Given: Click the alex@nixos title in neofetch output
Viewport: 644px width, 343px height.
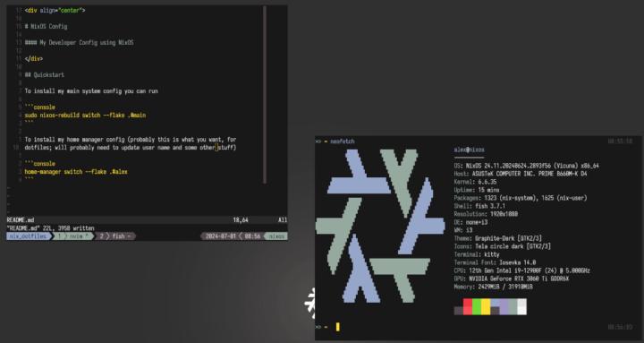Looking at the screenshot, I should click(469, 150).
